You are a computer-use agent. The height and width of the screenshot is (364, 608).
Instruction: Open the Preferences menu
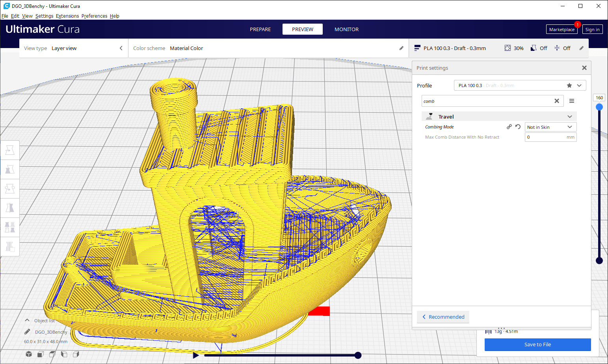94,16
